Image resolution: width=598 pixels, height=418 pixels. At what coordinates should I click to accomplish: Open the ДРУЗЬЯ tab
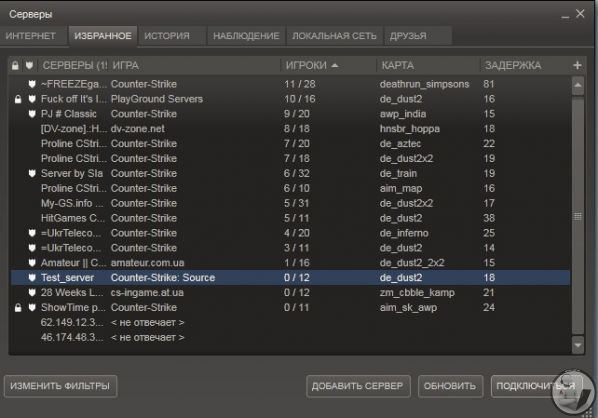(x=408, y=36)
